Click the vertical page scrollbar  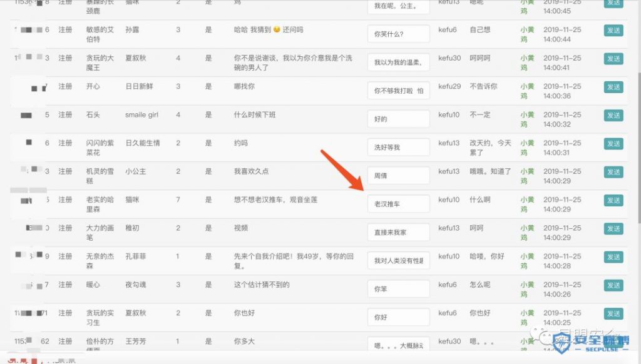(x=638, y=147)
